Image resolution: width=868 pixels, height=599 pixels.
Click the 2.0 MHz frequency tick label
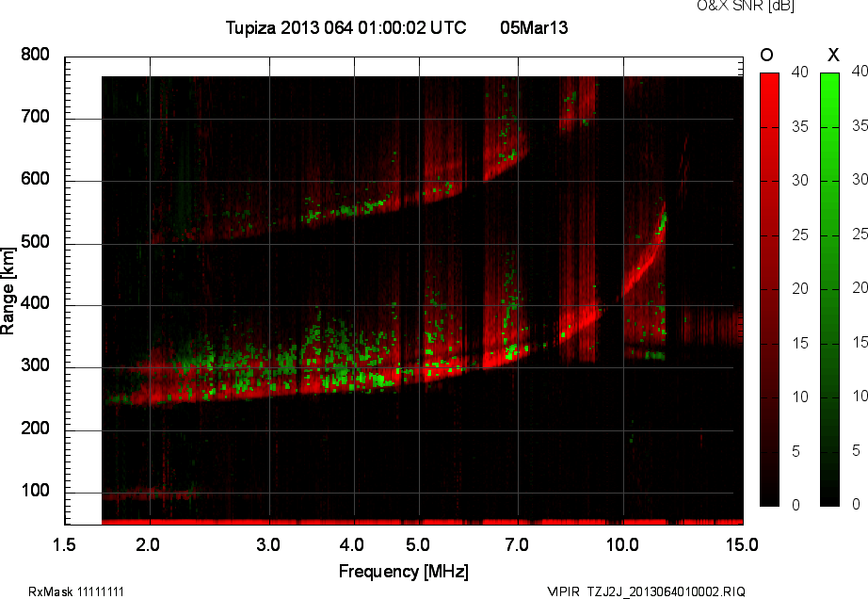148,544
